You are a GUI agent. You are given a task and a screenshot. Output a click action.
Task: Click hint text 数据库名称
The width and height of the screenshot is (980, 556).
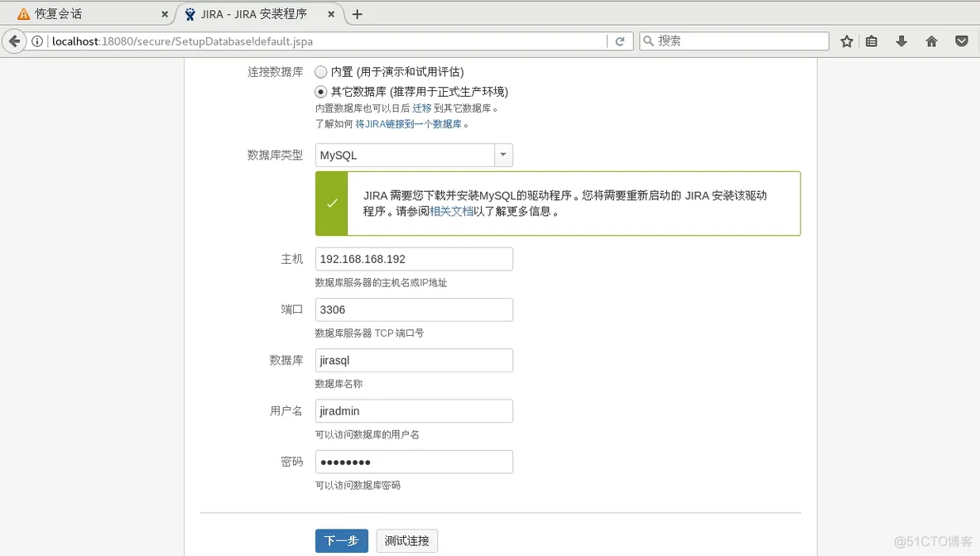point(339,384)
